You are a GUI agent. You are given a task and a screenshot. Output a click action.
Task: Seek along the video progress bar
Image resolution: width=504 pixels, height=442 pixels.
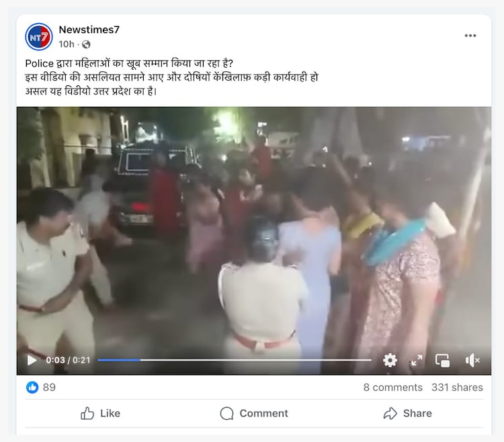(235, 360)
